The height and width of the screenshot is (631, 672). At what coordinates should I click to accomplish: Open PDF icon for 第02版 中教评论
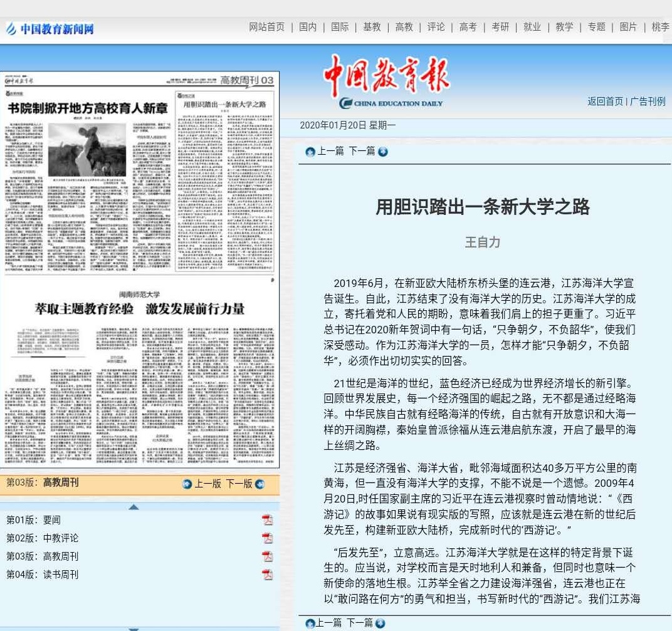[x=267, y=538]
